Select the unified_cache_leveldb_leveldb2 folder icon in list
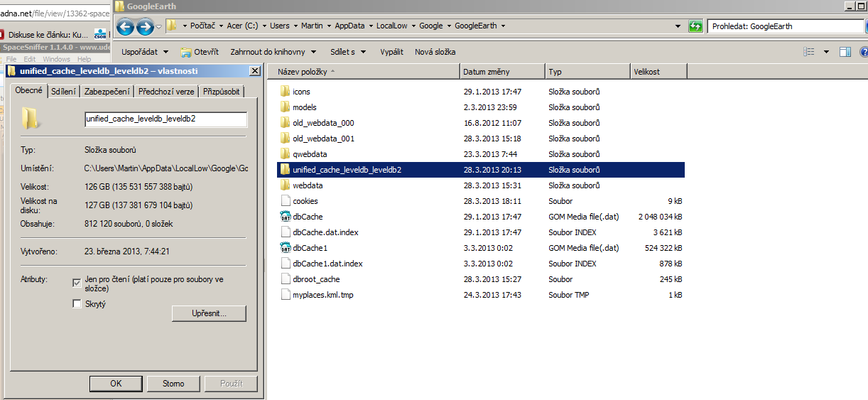Viewport: 868px width, 400px height. click(286, 170)
